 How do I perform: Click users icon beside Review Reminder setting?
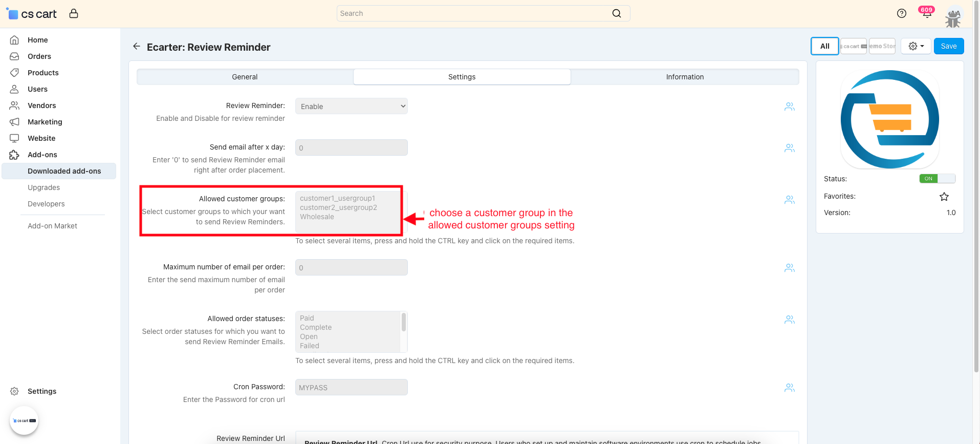click(x=790, y=107)
